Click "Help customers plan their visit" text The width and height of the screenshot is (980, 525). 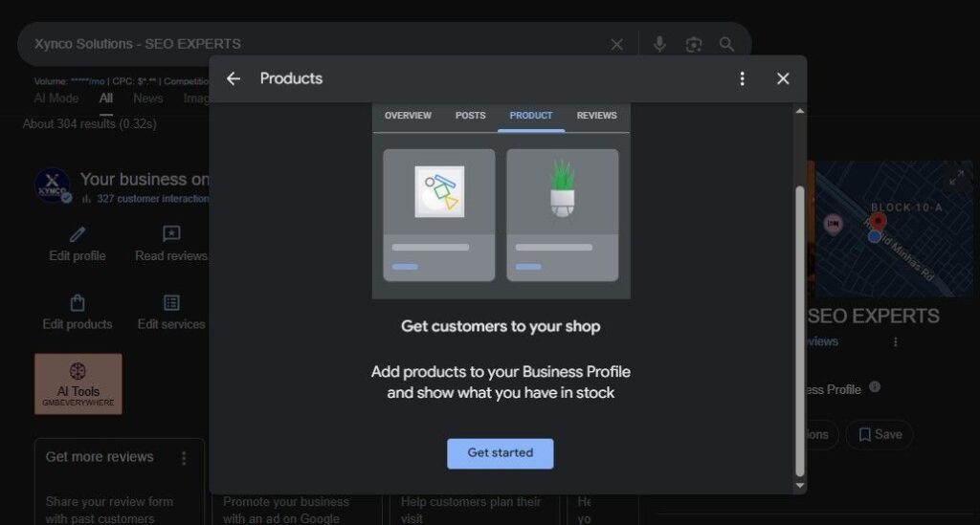(471, 510)
